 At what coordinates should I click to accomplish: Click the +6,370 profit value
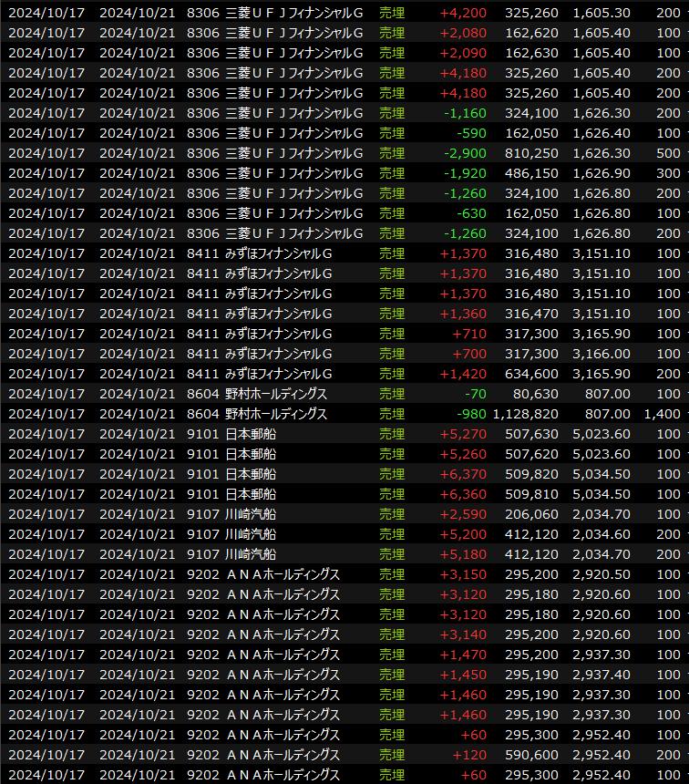coord(463,474)
